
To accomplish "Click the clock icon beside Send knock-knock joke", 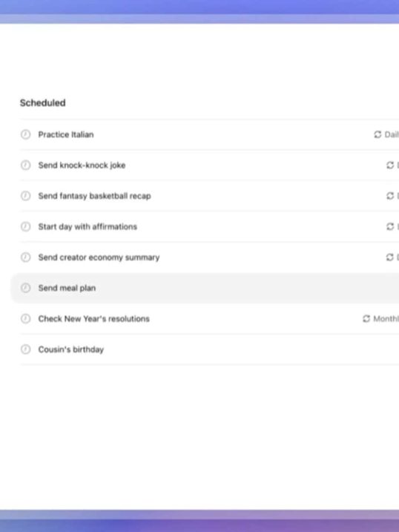I will point(25,165).
